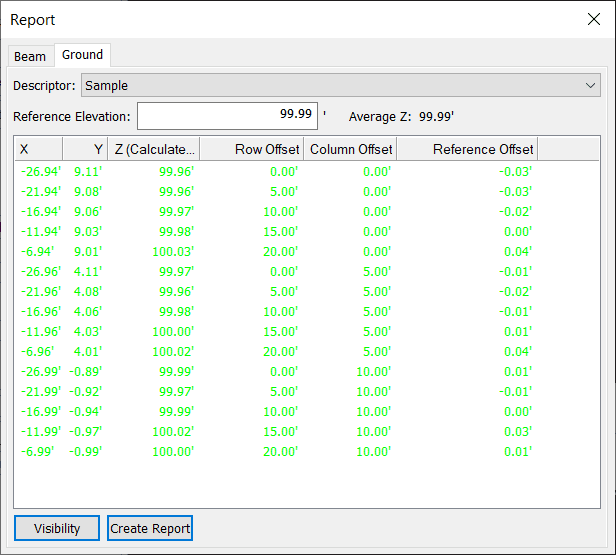Click Reference Offset -0.03' in the 9.11' row
The image size is (616, 555).
click(x=515, y=172)
